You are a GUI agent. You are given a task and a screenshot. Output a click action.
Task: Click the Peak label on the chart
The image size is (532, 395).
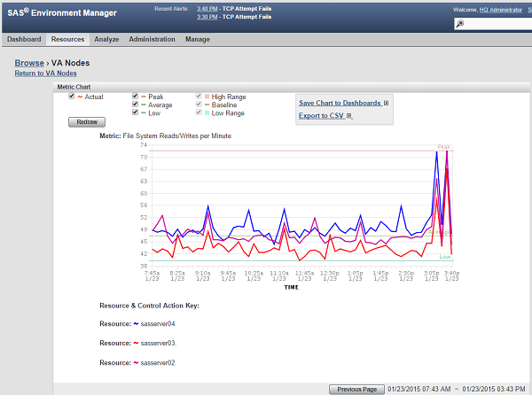click(444, 147)
